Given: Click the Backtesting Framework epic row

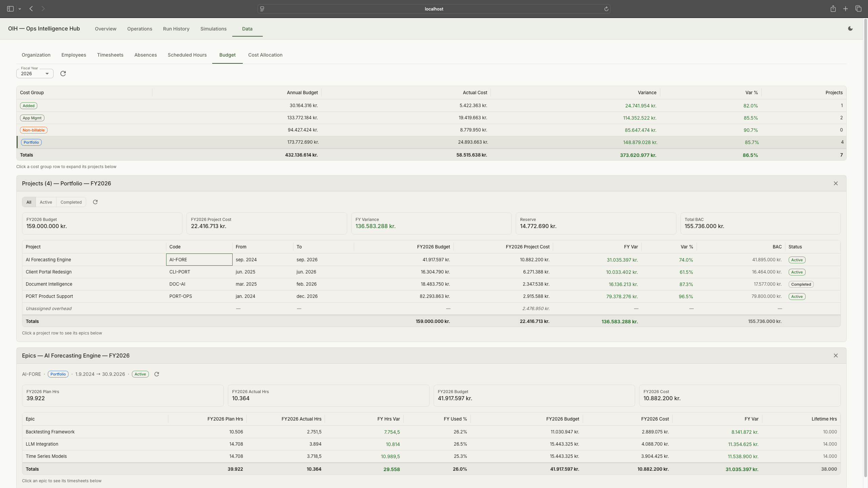Looking at the screenshot, I should tap(136, 432).
